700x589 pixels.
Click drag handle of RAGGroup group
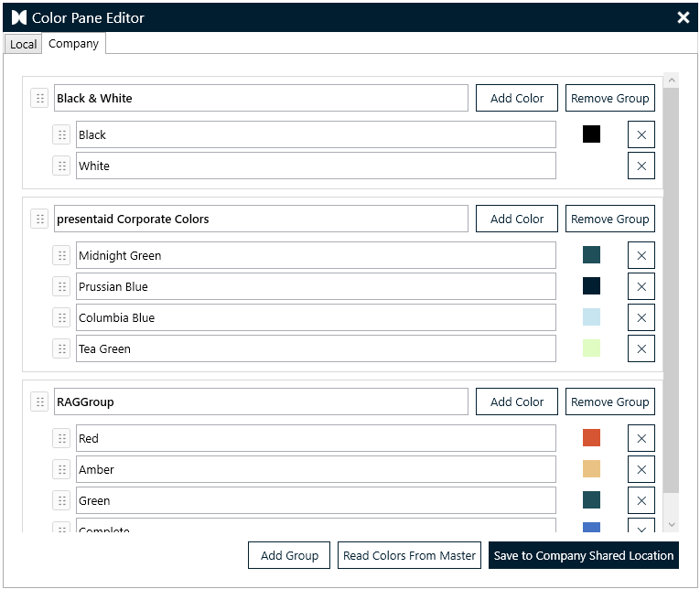39,402
